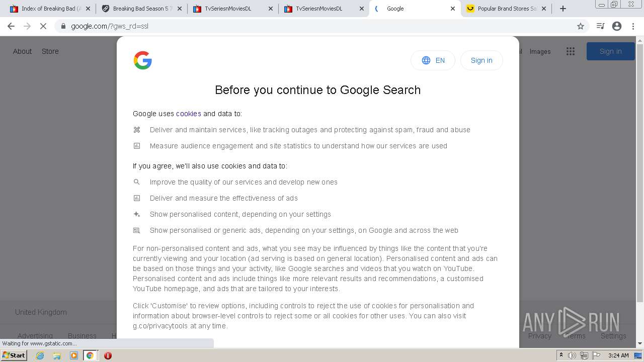Bookmark this page with the star icon
Screen dimensions: 644x362
[x=581, y=26]
